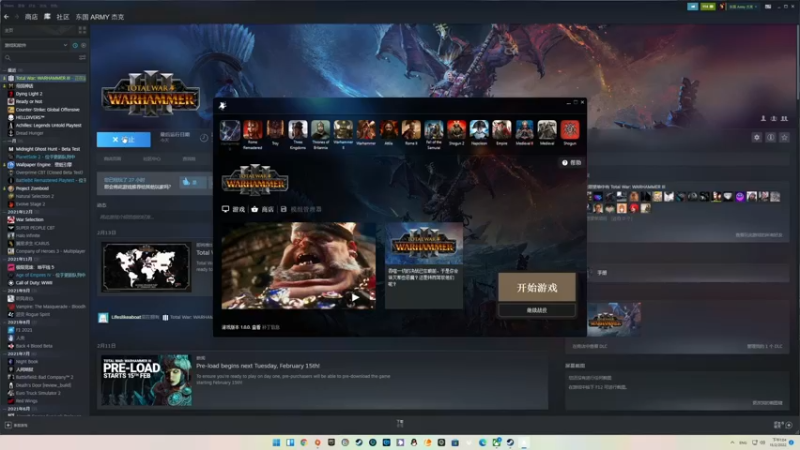Viewport: 800px width, 450px height.
Task: Open the world map news thumbnail
Action: pos(146,267)
